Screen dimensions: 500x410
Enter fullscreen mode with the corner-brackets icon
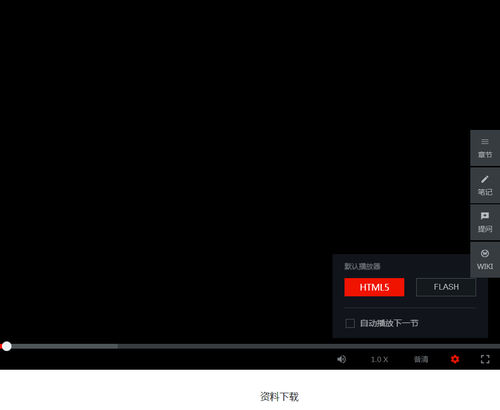click(485, 359)
